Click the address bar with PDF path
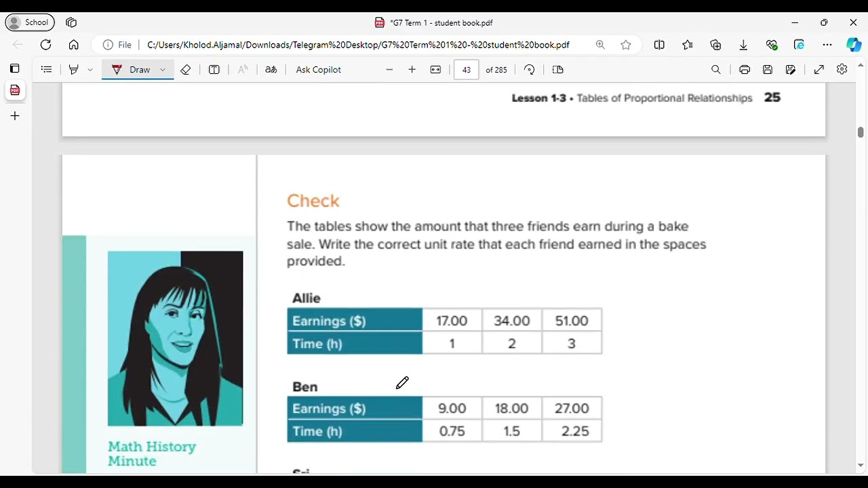 pyautogui.click(x=358, y=45)
